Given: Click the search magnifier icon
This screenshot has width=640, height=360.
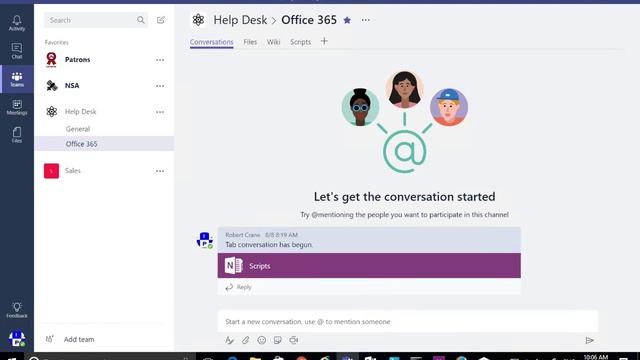Looking at the screenshot, I should click(141, 20).
